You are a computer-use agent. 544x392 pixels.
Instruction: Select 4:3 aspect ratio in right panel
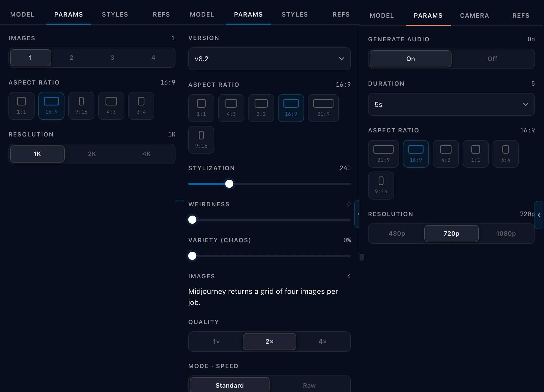tap(446, 154)
